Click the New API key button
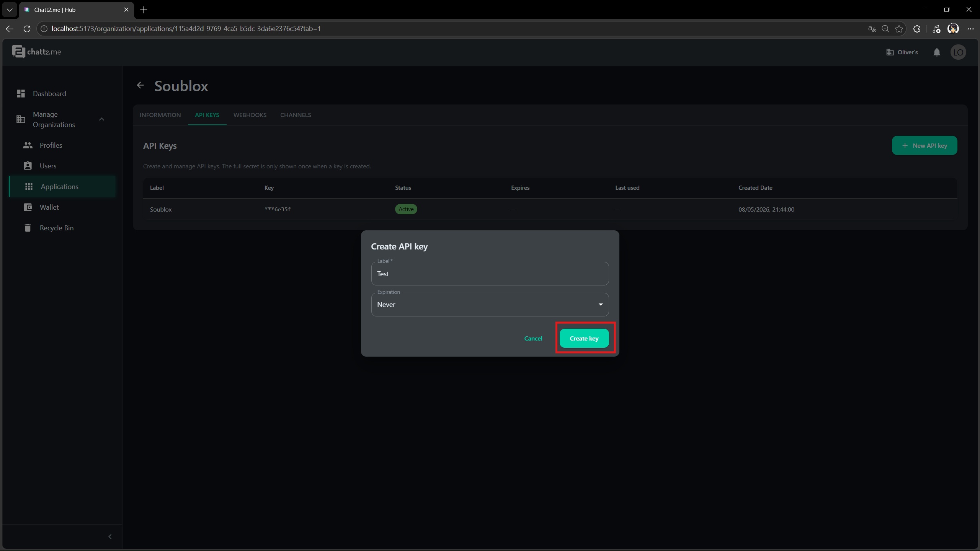This screenshot has height=551, width=980. (924, 145)
